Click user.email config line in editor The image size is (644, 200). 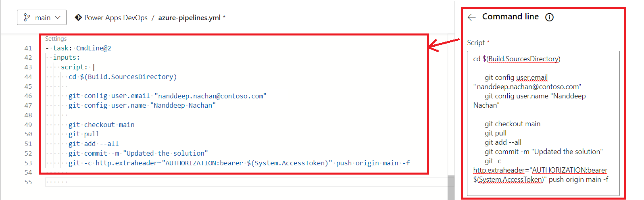tap(167, 96)
